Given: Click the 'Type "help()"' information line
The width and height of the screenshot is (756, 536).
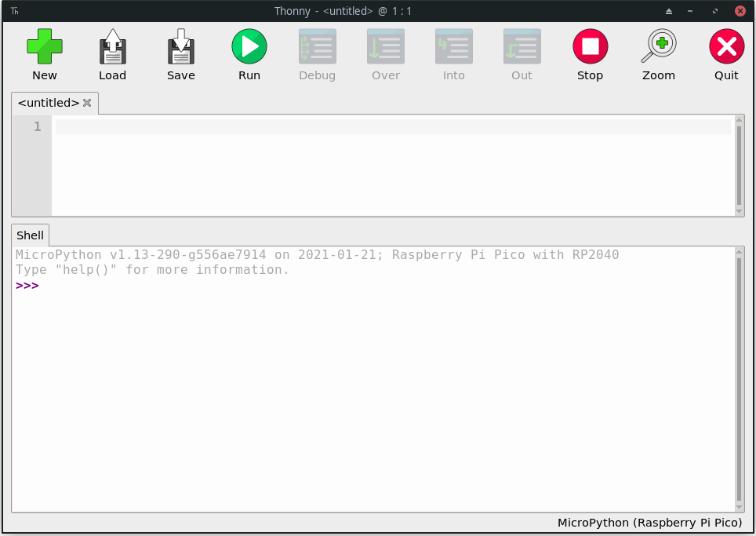Looking at the screenshot, I should pyautogui.click(x=152, y=270).
